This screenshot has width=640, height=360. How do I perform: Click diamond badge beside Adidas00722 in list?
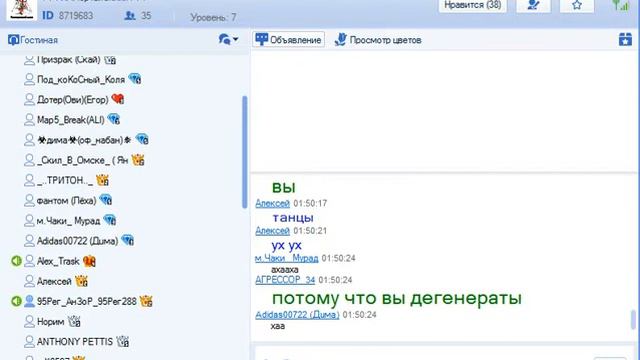[128, 240]
